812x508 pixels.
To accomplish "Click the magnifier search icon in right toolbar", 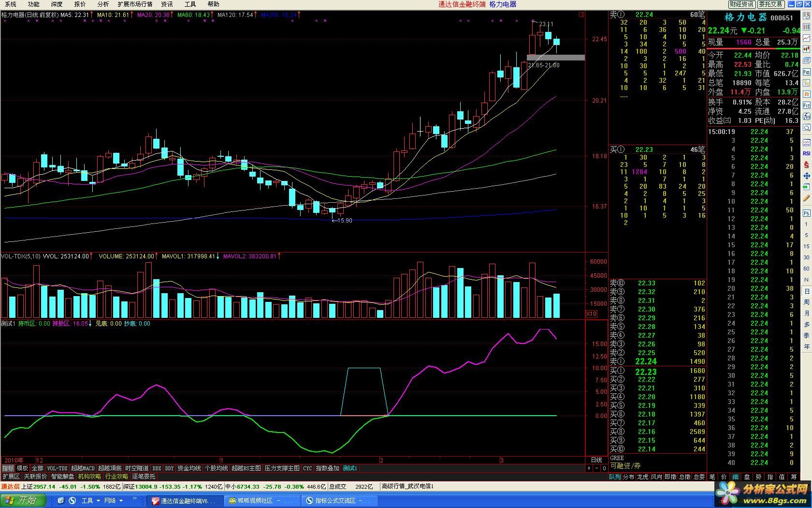I will point(806,128).
